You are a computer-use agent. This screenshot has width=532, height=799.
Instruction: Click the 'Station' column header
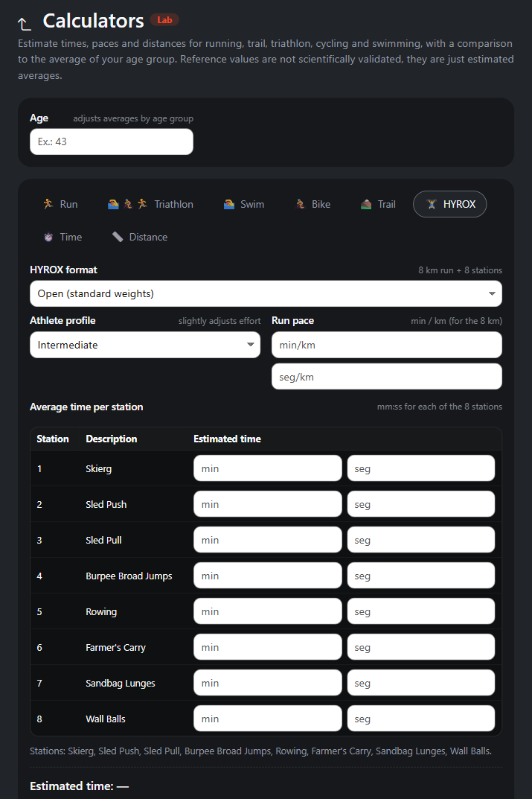(52, 439)
